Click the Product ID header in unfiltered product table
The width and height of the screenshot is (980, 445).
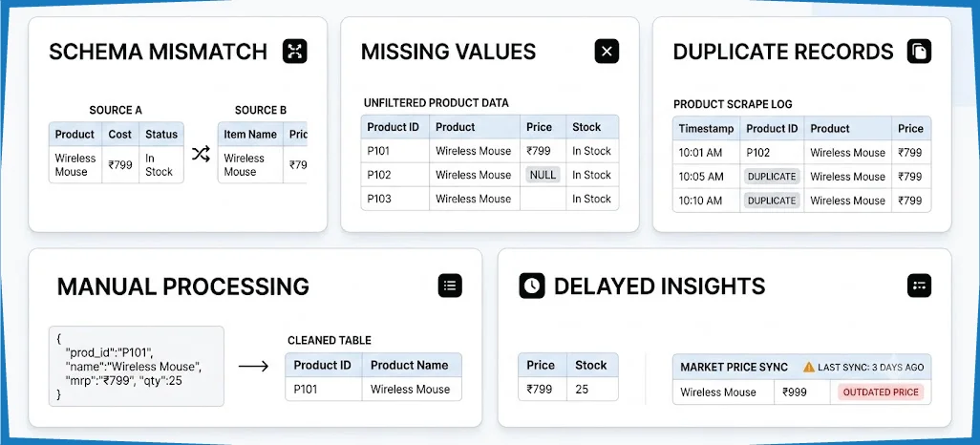coord(395,127)
